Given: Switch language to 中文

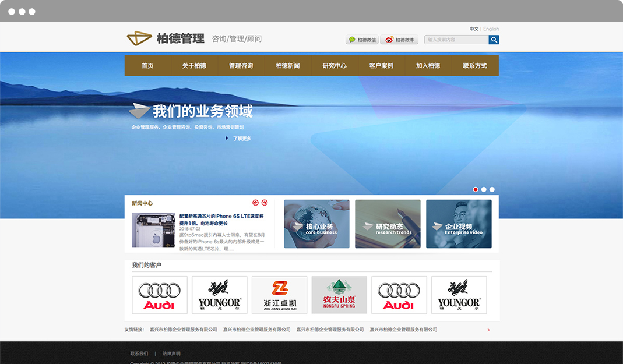Looking at the screenshot, I should pos(474,29).
